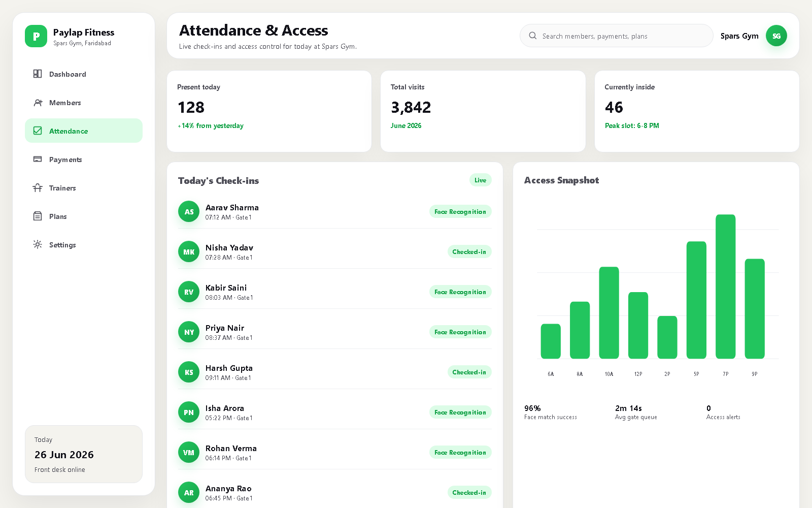Screen dimensions: 812x508
Task: Click the name Rohan Verma
Action: [231, 448]
